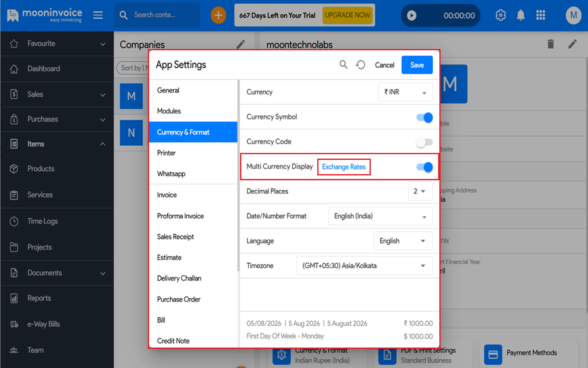Open Time Logs in sidebar
588x368 pixels.
coord(57,221)
